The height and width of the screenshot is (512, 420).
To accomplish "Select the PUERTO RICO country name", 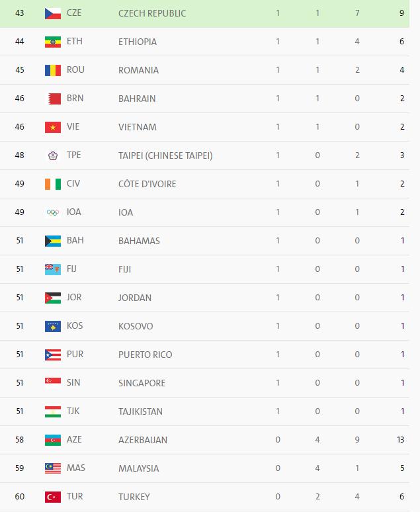I will tap(145, 355).
